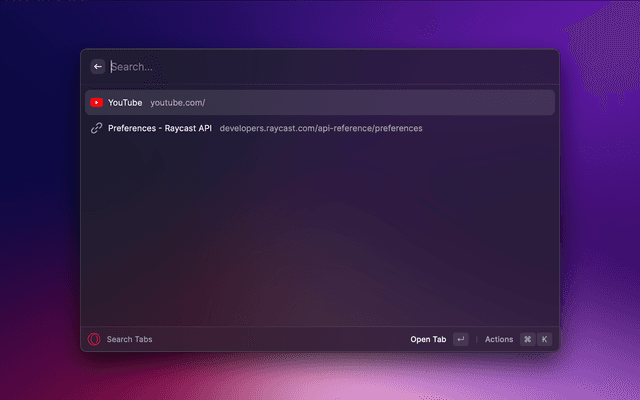Click the developers.raycast.com preferences URL
Viewport: 640px width, 400px height.
pyautogui.click(x=321, y=128)
